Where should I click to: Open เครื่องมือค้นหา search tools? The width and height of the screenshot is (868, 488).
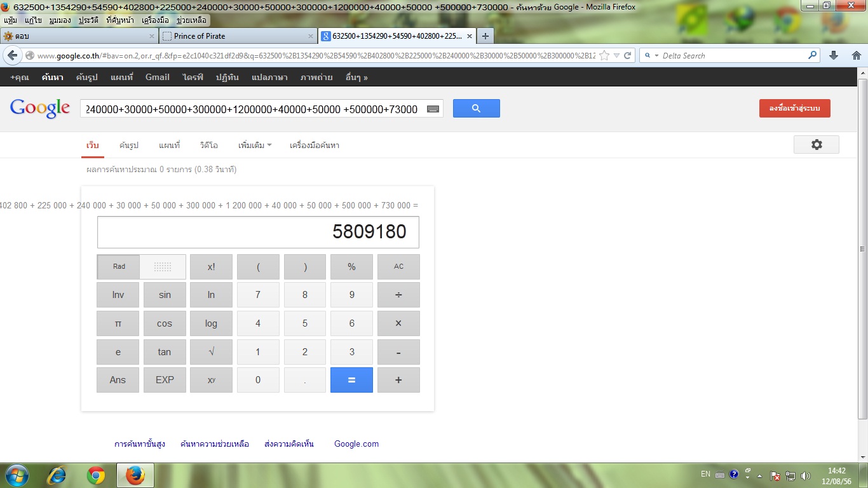pos(315,146)
